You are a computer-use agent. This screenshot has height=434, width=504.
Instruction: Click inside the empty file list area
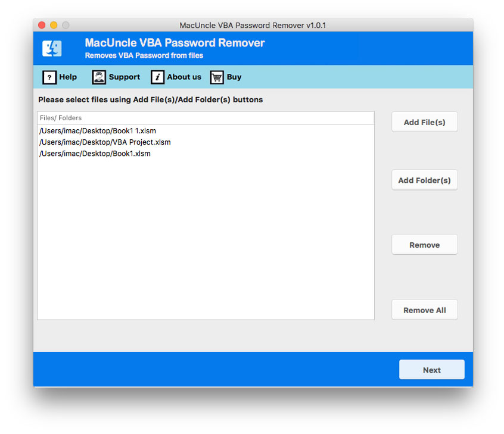[206, 238]
